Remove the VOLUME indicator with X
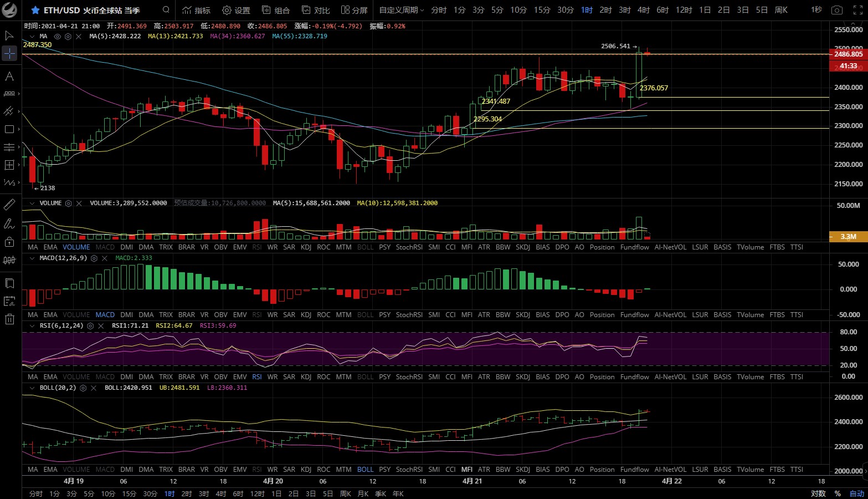 point(79,203)
